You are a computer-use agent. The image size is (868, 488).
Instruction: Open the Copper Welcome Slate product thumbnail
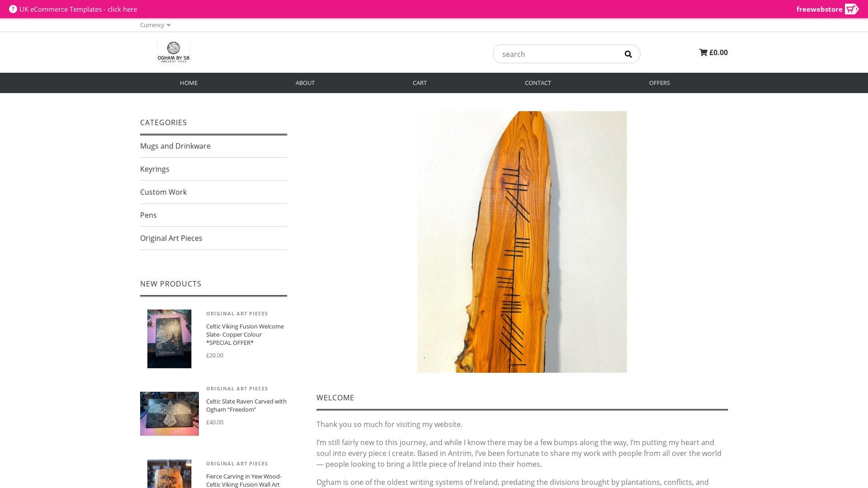[169, 339]
